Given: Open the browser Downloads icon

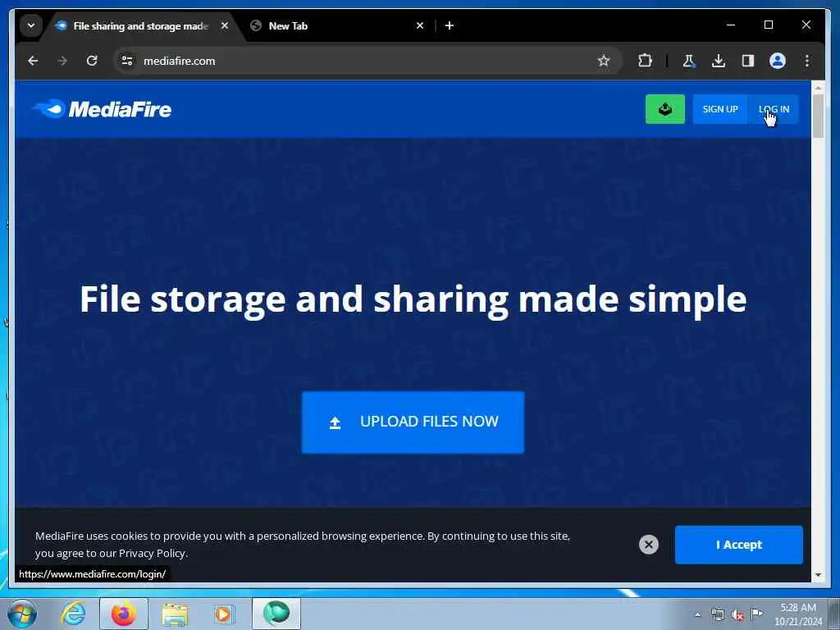Looking at the screenshot, I should [719, 61].
